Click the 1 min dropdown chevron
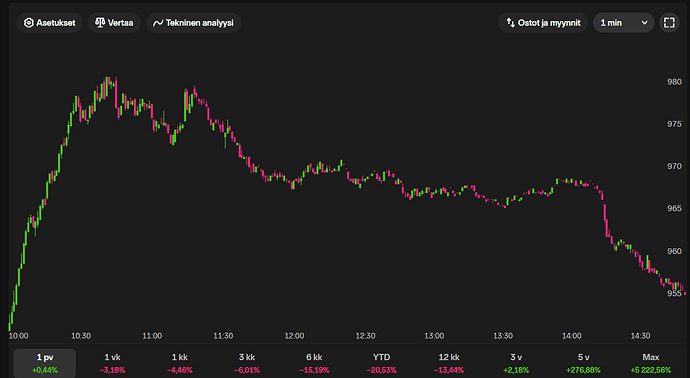690x378 pixels. pos(644,23)
